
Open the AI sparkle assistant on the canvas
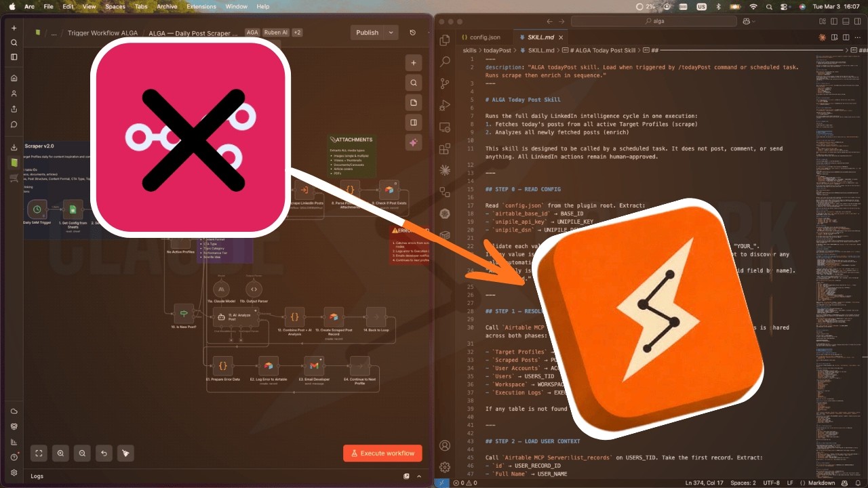[x=414, y=142]
